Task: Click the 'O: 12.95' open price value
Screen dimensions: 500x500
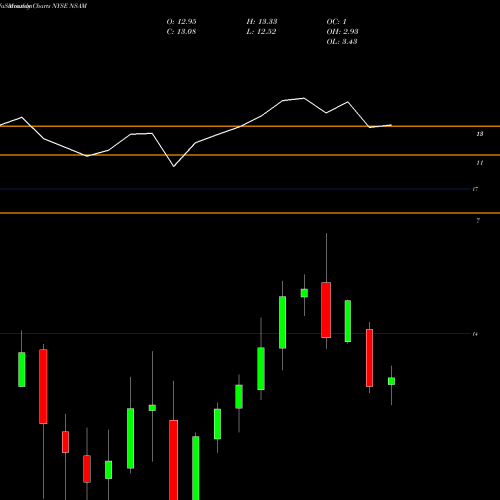Action: (x=181, y=22)
